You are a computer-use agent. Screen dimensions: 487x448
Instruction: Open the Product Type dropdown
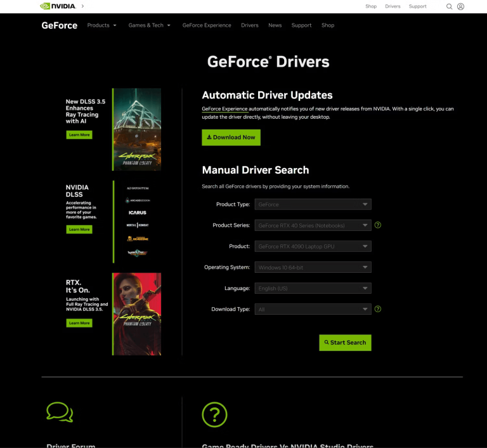(313, 204)
